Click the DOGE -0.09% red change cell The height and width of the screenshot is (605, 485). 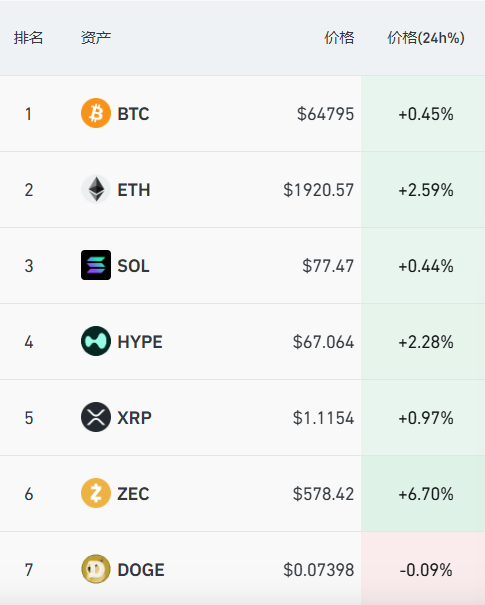coord(423,568)
